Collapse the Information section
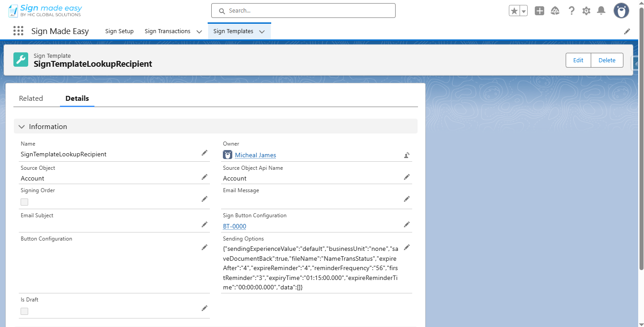 [21, 127]
